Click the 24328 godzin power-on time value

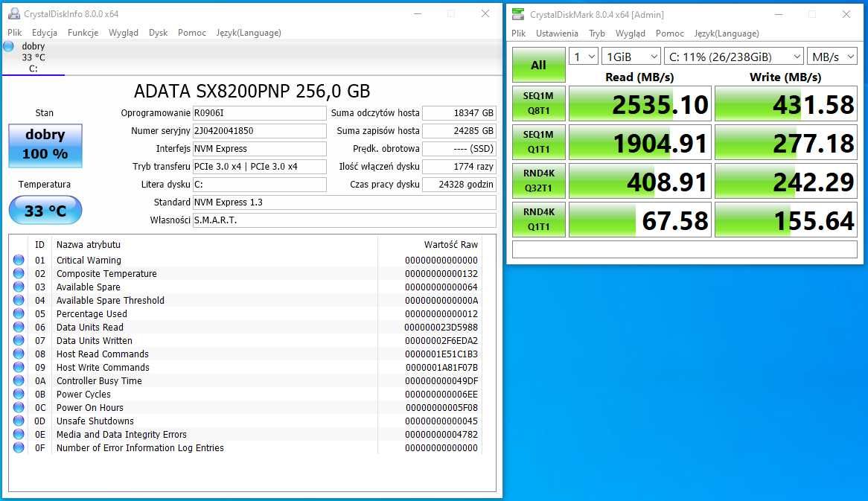[459, 185]
